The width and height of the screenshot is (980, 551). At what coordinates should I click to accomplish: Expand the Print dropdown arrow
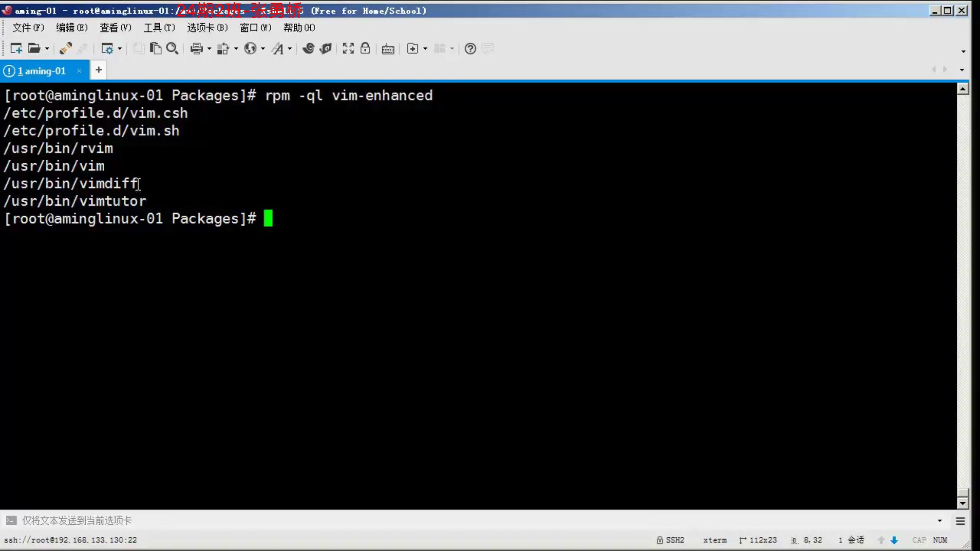click(209, 49)
